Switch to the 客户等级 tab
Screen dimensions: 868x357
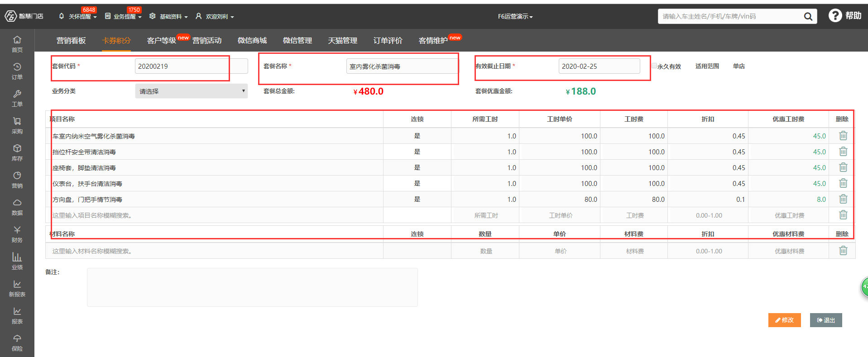point(162,41)
